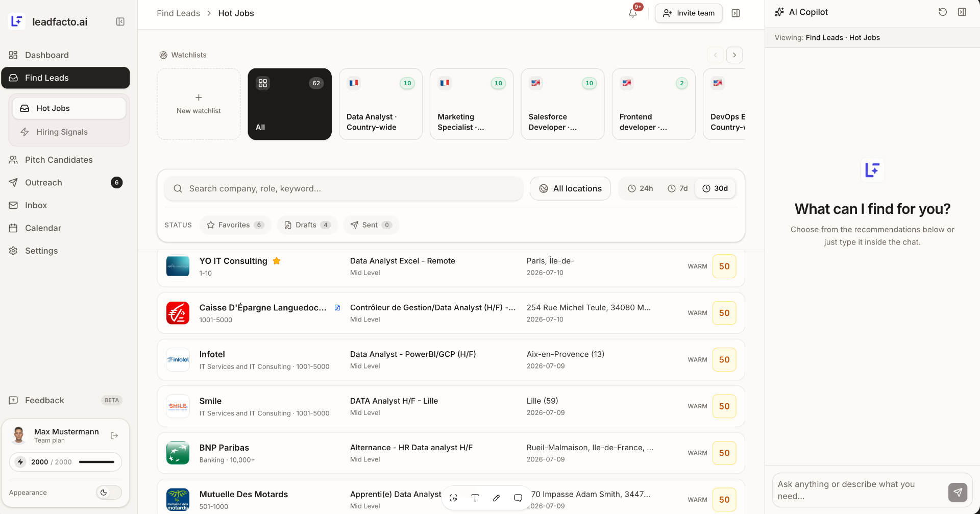Click the Outreach badge showing 6

116,183
